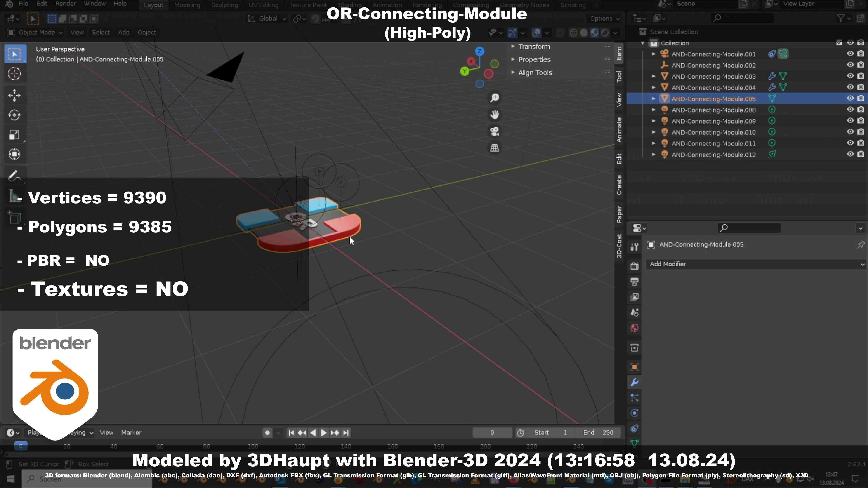Activate the Move tool
Screen dimensions: 868x488
pos(14,95)
